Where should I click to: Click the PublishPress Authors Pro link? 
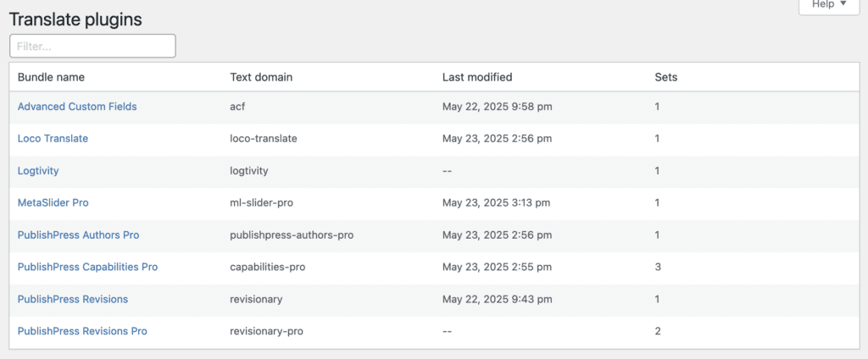pyautogui.click(x=78, y=235)
